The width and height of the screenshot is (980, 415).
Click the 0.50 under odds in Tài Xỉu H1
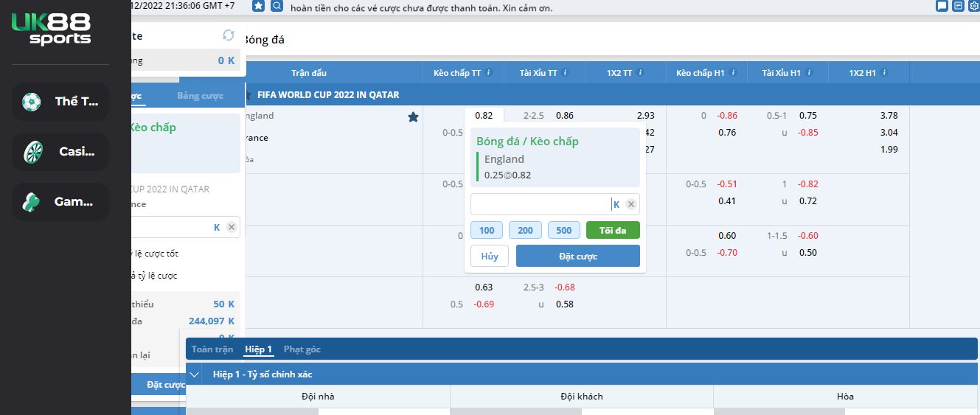pos(808,252)
